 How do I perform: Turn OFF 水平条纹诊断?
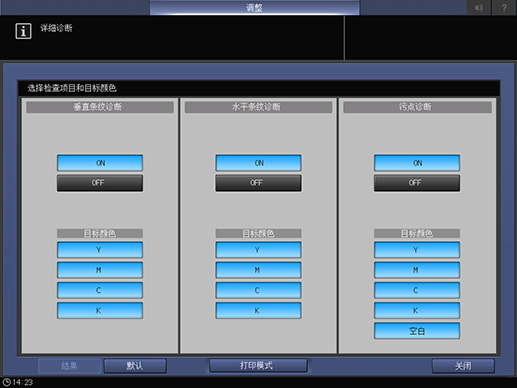coord(258,183)
